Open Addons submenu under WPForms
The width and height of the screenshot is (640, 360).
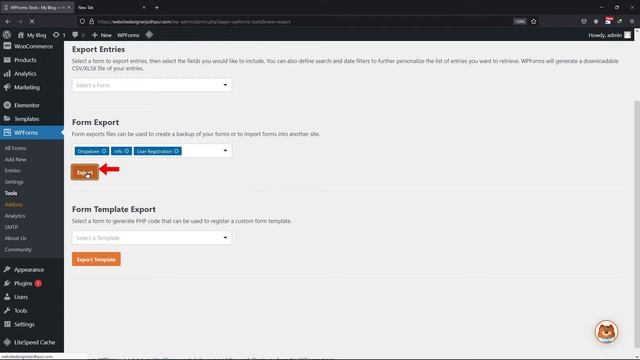(x=13, y=204)
